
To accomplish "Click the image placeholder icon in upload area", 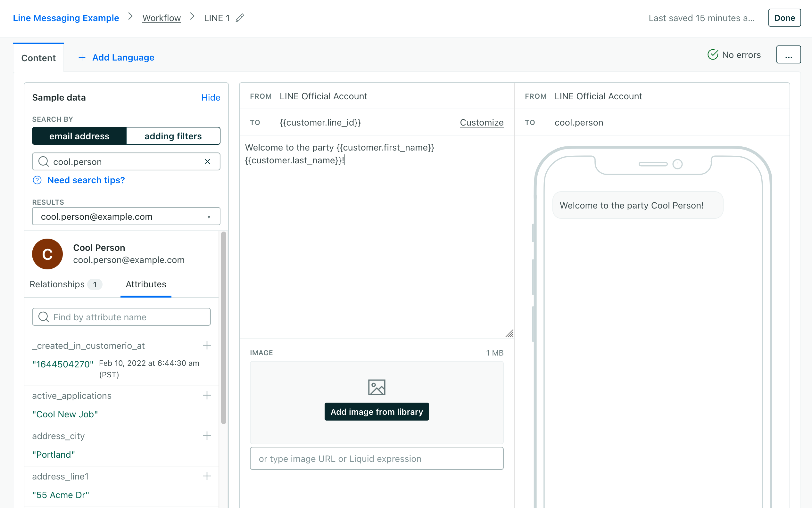I will point(377,387).
